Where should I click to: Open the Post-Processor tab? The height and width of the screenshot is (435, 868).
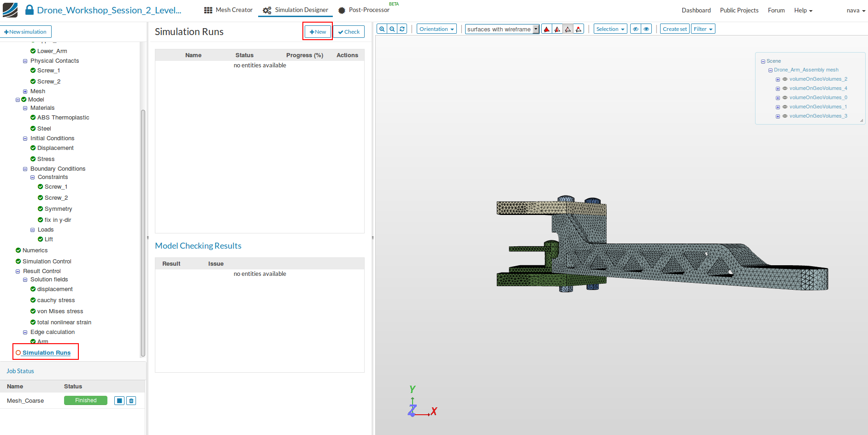click(364, 10)
